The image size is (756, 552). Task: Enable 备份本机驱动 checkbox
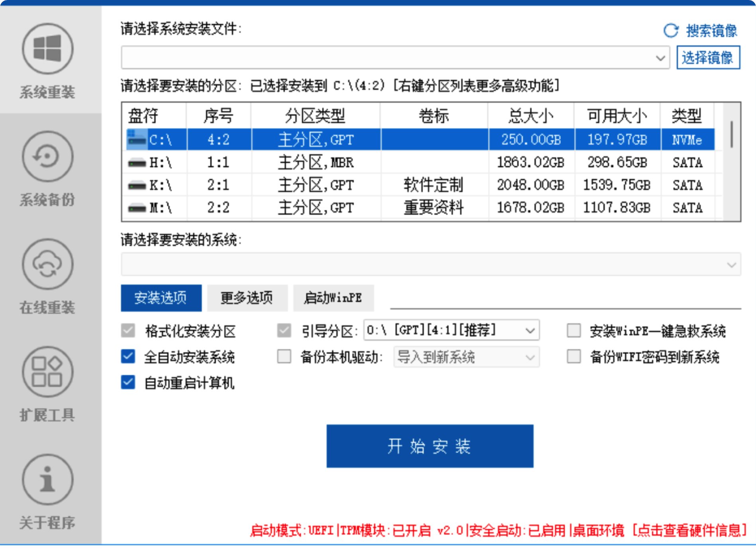coord(284,356)
